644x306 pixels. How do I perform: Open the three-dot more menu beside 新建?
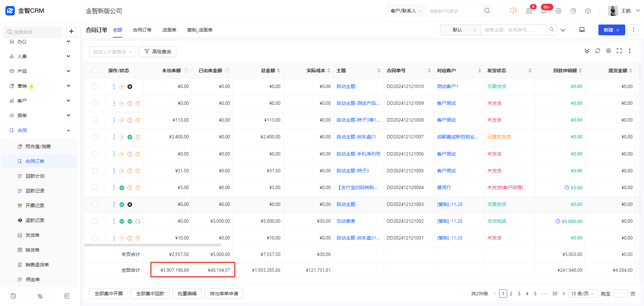click(x=633, y=30)
